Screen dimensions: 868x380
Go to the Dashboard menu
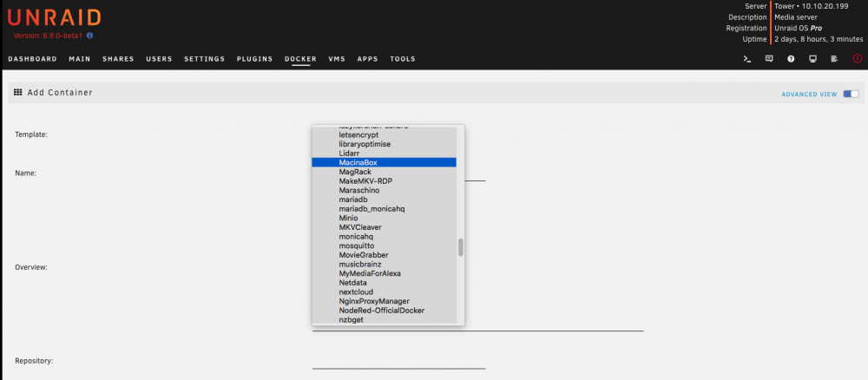[33, 59]
